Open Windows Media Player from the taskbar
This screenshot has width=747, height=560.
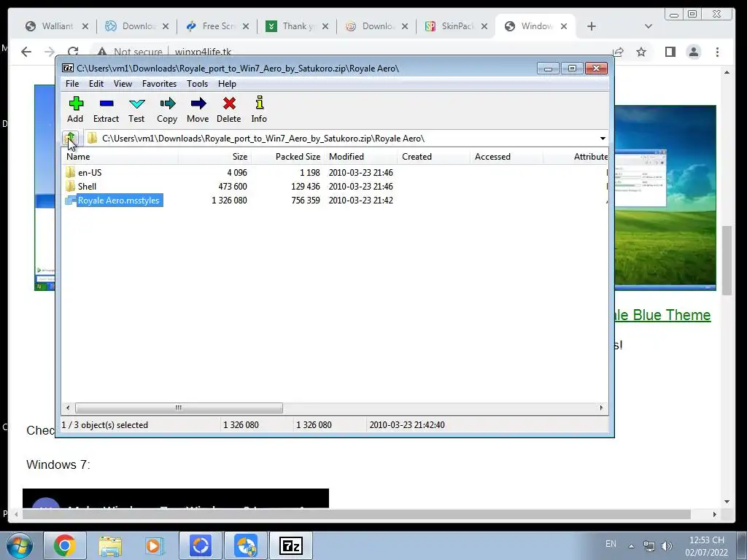point(154,545)
